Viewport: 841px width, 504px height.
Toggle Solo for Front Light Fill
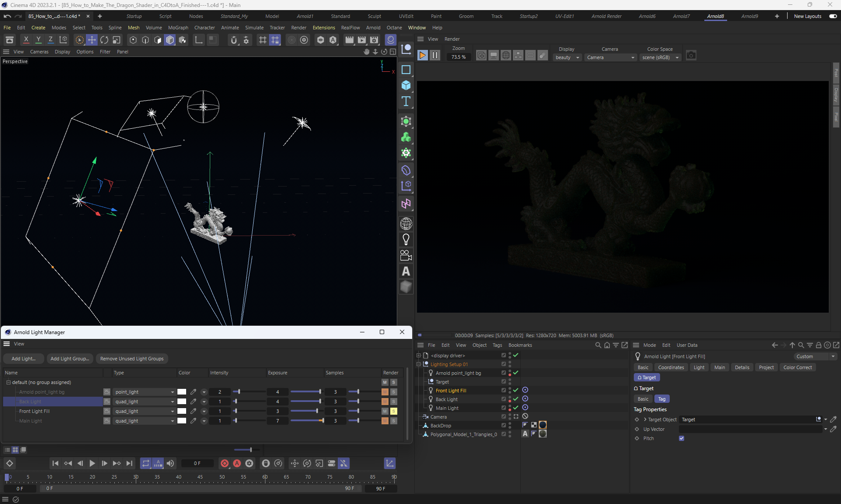click(x=394, y=411)
